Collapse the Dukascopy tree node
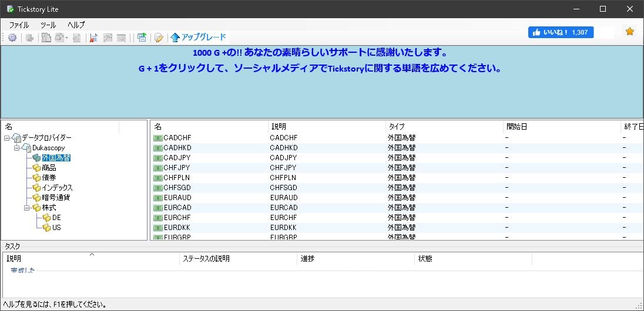This screenshot has height=311, width=644. click(16, 148)
